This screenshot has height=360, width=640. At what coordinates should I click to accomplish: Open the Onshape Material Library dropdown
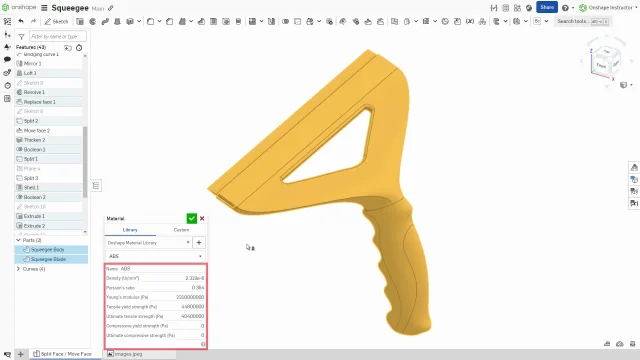pyautogui.click(x=149, y=242)
